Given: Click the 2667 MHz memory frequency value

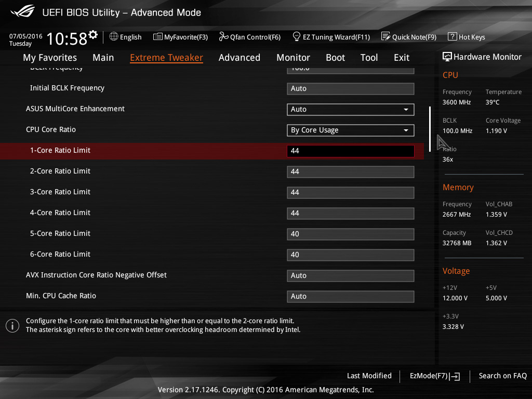Looking at the screenshot, I should point(457,215).
